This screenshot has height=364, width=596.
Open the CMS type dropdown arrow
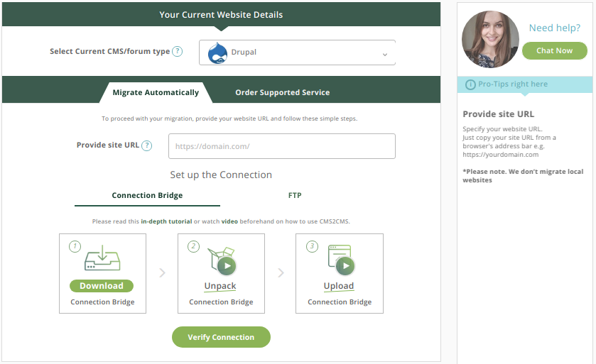click(x=384, y=54)
